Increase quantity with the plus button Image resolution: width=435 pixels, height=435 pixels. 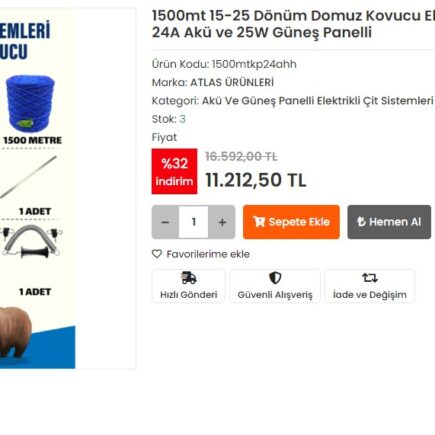coord(222,222)
